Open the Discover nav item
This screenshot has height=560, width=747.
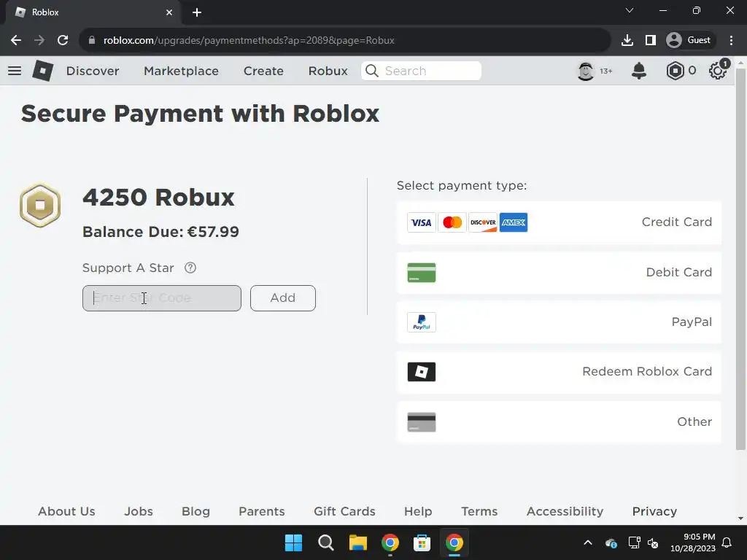(93, 71)
